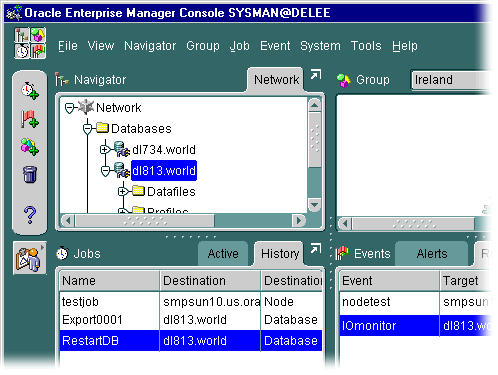498x375 pixels.
Task: Open the File menu
Action: click(x=68, y=46)
